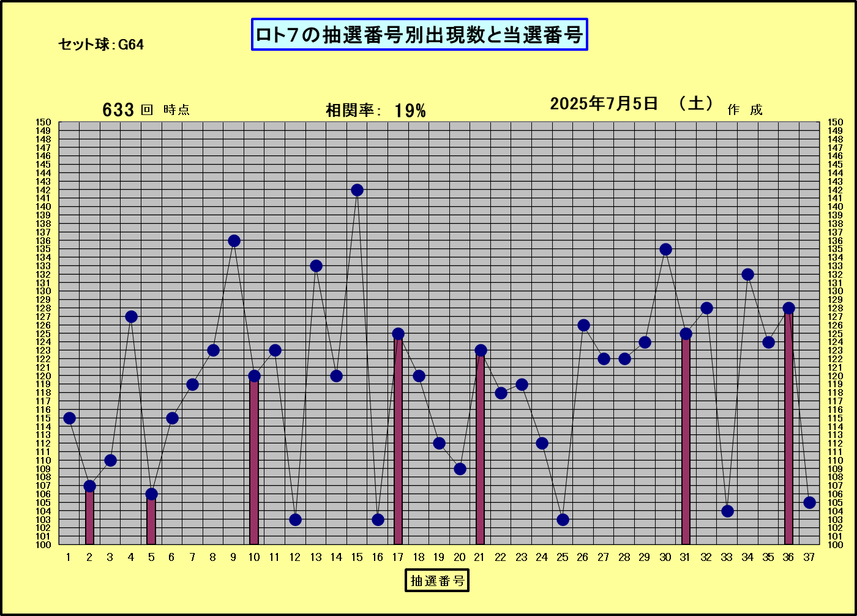Screen dimensions: 857x616
Task: Click the data marker above number 9
Action: pyautogui.click(x=234, y=241)
